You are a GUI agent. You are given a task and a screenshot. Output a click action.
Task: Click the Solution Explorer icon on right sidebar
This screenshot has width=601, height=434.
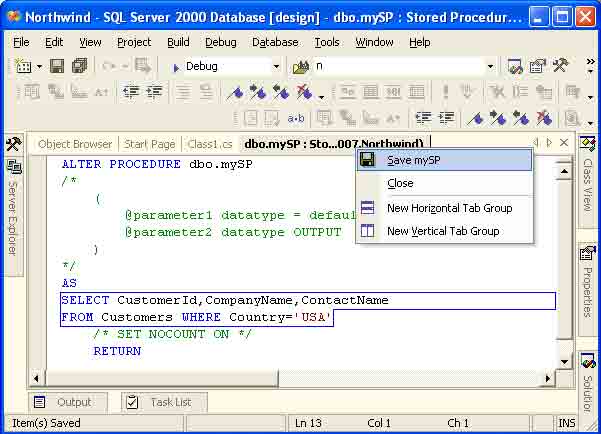588,362
